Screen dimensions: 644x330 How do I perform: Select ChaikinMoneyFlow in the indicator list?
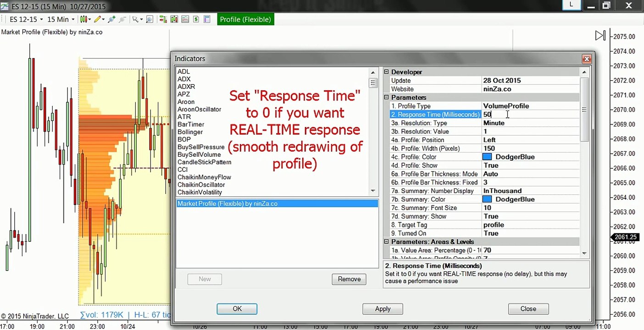[x=204, y=177]
